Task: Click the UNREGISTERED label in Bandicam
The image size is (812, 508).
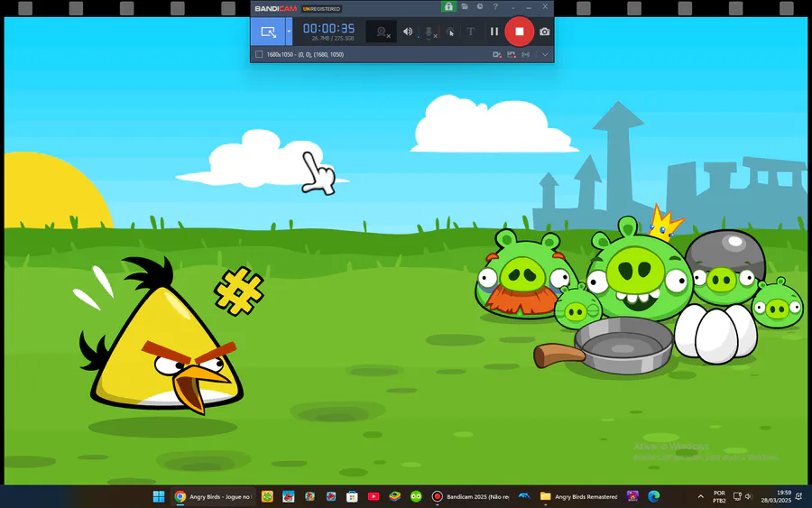Action: [321, 9]
